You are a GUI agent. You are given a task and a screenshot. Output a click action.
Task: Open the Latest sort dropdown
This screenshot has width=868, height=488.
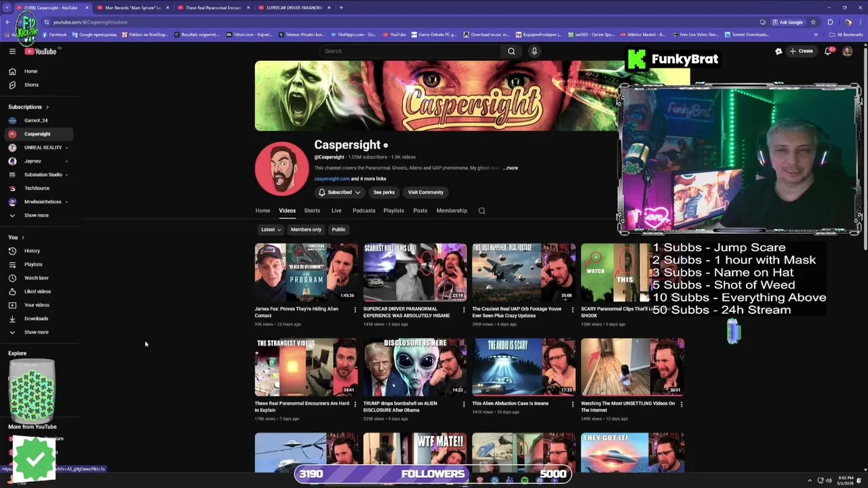271,230
